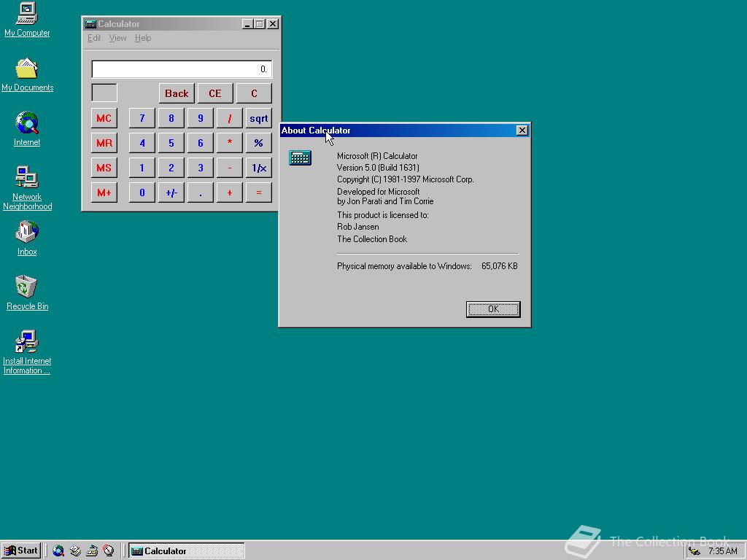Click digit 3 on the calculator
747x560 pixels.
pos(200,168)
